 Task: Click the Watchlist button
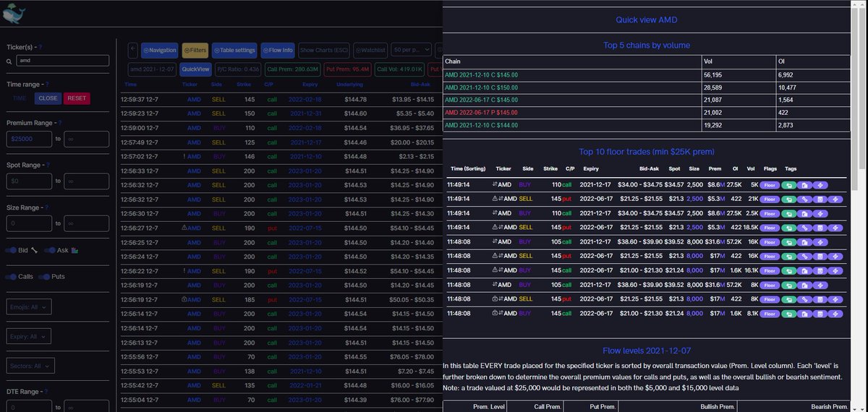click(x=371, y=50)
